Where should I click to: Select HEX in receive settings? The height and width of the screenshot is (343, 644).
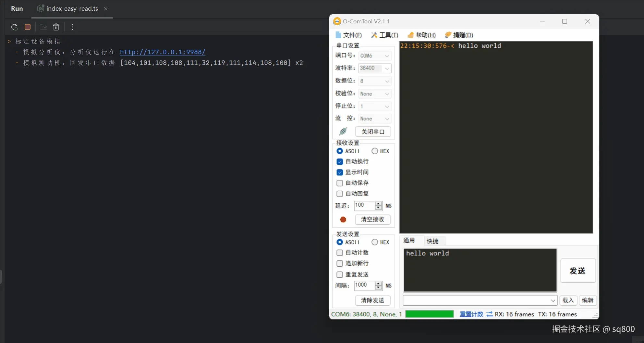point(380,151)
